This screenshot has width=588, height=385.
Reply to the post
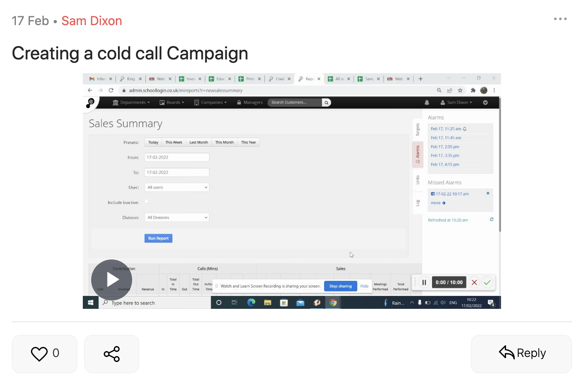point(522,354)
